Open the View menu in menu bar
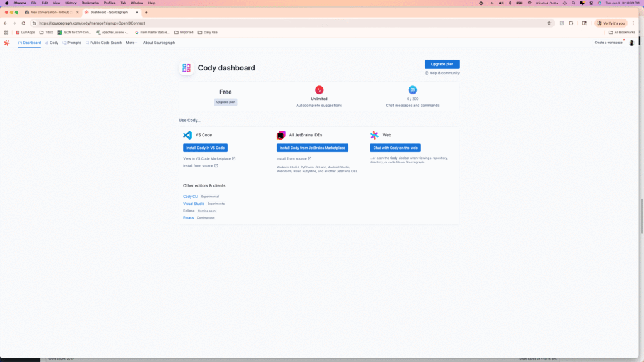Viewport: 644px width, 362px height. click(56, 3)
